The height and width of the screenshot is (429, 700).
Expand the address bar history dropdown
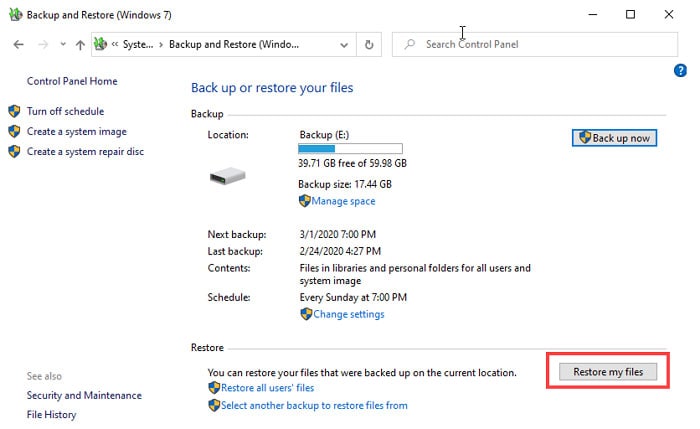pos(344,45)
